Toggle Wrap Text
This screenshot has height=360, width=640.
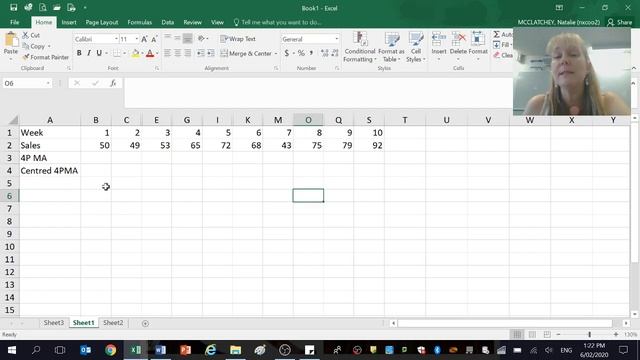click(238, 39)
